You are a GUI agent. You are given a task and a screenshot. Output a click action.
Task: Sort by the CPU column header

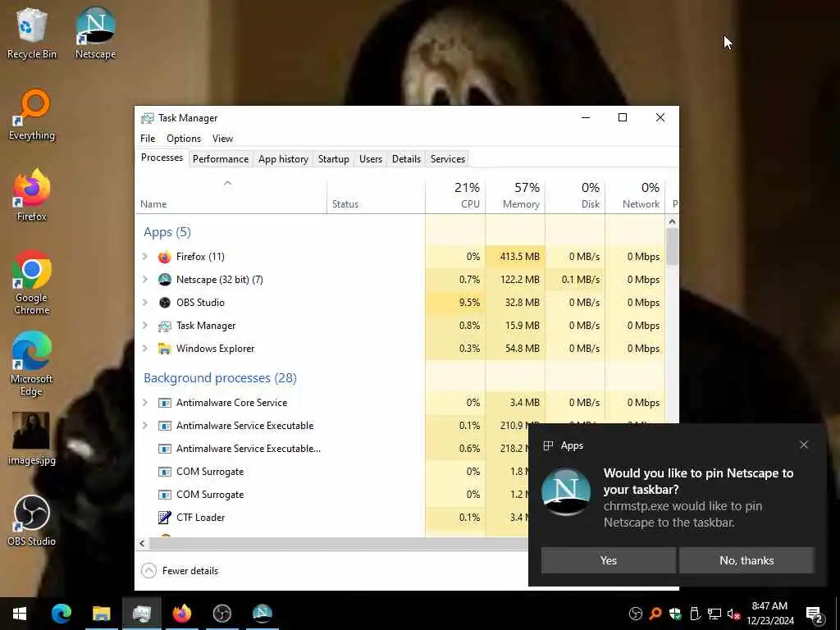tap(455, 197)
